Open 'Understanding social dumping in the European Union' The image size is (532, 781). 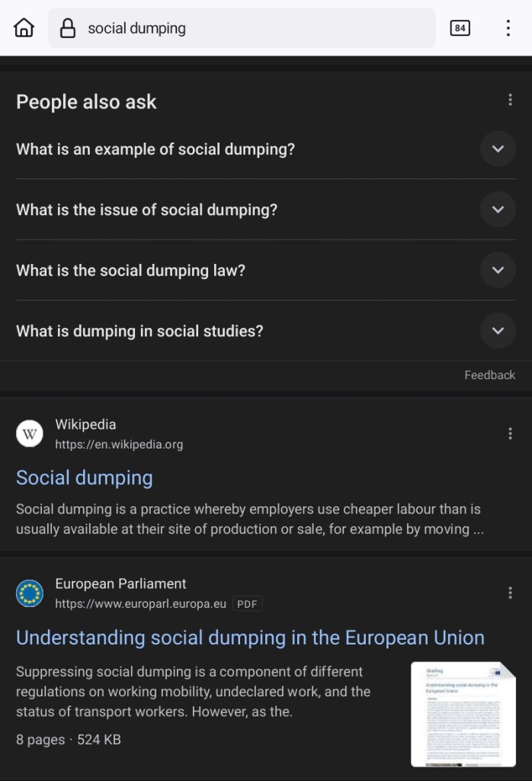coord(250,638)
